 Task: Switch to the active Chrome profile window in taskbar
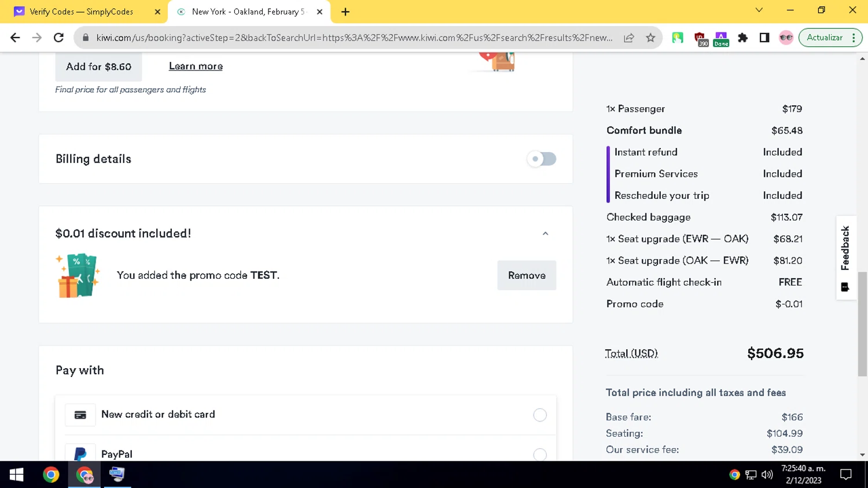coord(84,475)
